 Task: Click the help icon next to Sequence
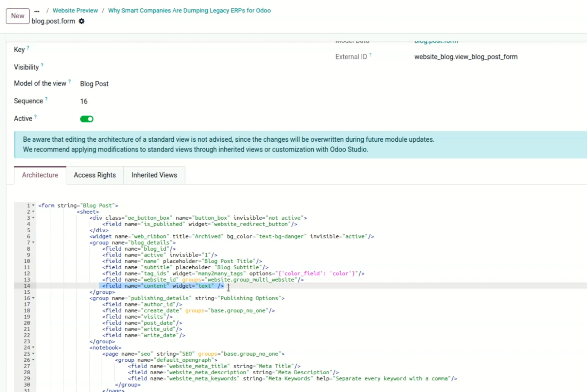pyautogui.click(x=46, y=99)
